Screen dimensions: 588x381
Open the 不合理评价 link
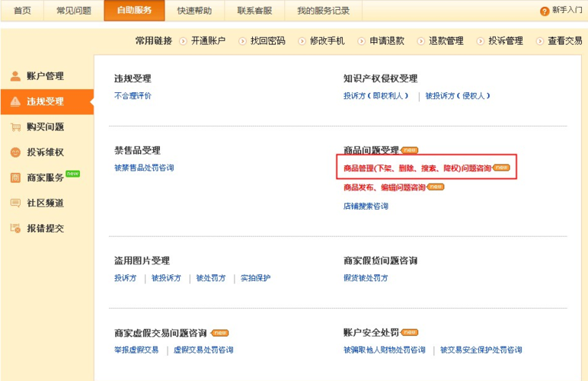point(133,96)
